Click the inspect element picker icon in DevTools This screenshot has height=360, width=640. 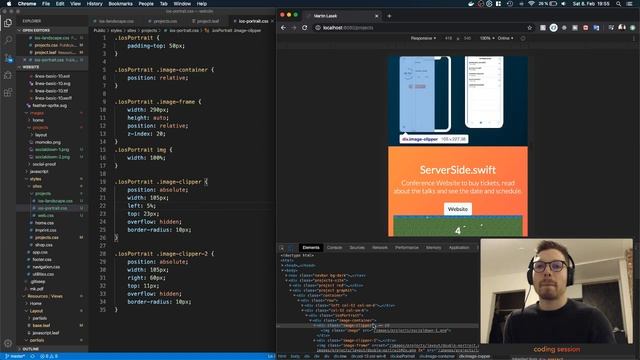pos(282,248)
